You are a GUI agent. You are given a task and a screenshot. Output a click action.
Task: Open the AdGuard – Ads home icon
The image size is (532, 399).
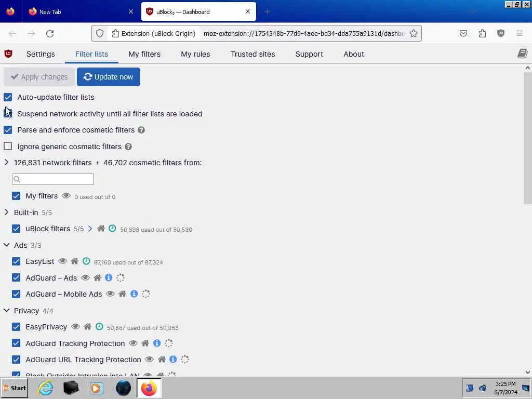[x=97, y=278]
